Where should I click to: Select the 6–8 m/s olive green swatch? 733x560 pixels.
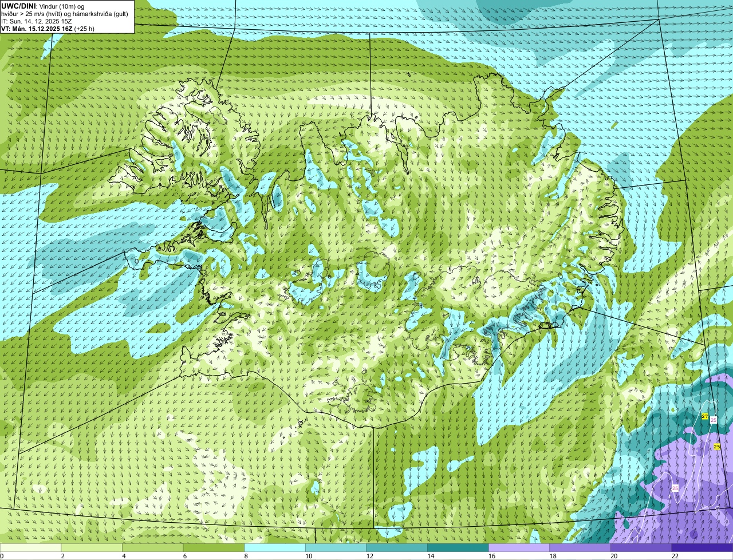(214, 547)
